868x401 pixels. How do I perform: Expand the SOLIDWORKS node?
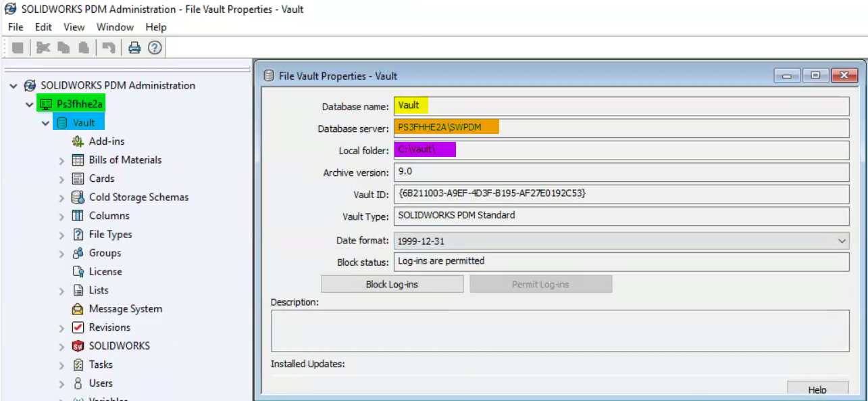coord(61,346)
